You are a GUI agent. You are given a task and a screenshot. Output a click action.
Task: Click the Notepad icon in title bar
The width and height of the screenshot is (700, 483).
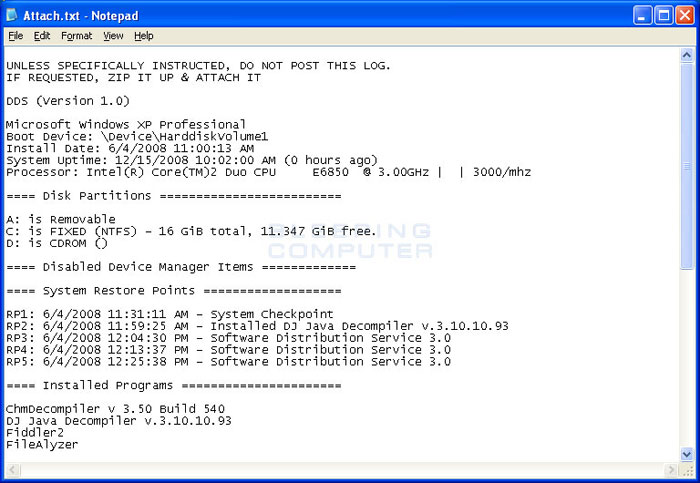[12, 15]
